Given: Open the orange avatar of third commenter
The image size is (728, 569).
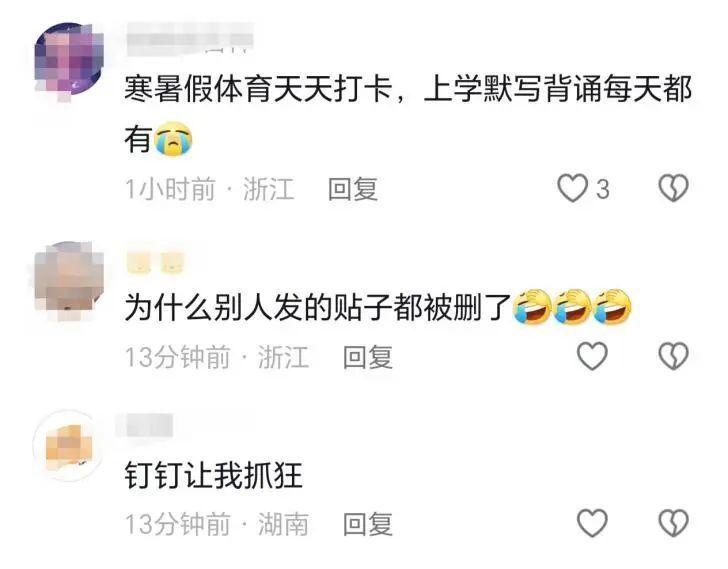Looking at the screenshot, I should (68, 446).
